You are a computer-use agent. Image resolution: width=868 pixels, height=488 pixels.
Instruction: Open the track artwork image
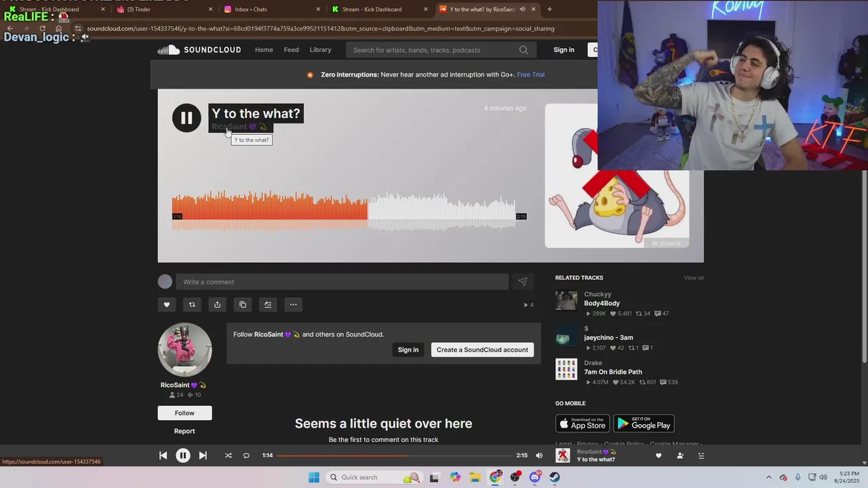[x=617, y=176]
